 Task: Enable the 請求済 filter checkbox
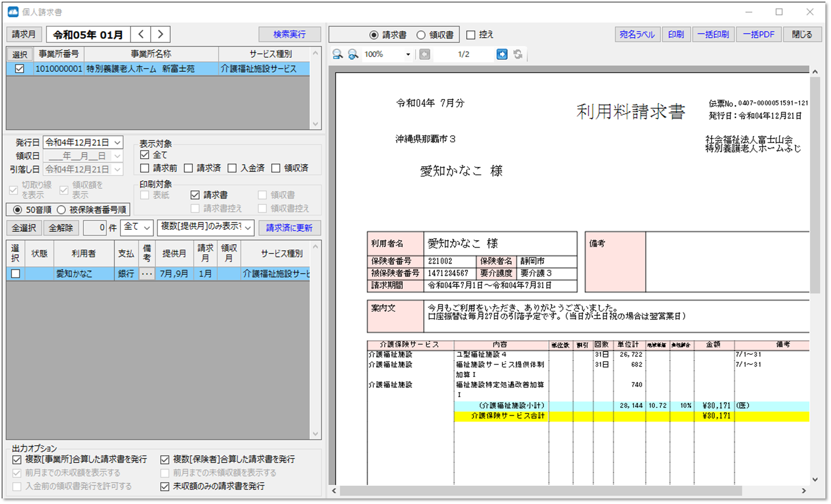click(x=188, y=168)
